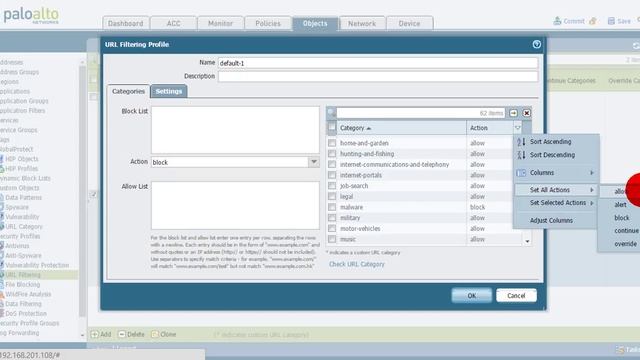
Task: Select Vulnerability Protection in left sidebar
Action: [x=37, y=265]
